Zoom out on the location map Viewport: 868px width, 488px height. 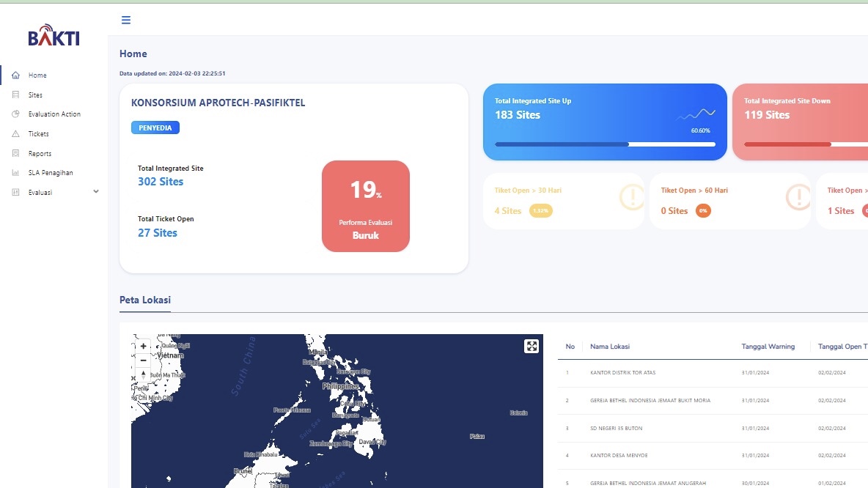coord(144,361)
